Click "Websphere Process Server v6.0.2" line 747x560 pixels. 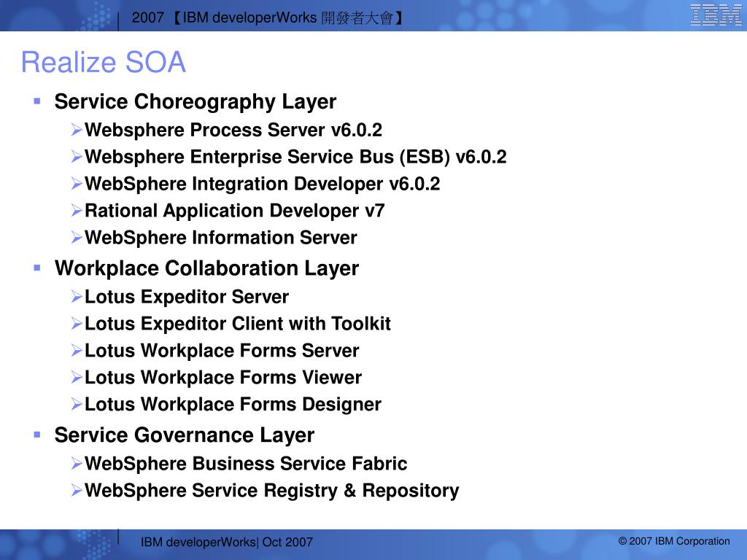233,130
